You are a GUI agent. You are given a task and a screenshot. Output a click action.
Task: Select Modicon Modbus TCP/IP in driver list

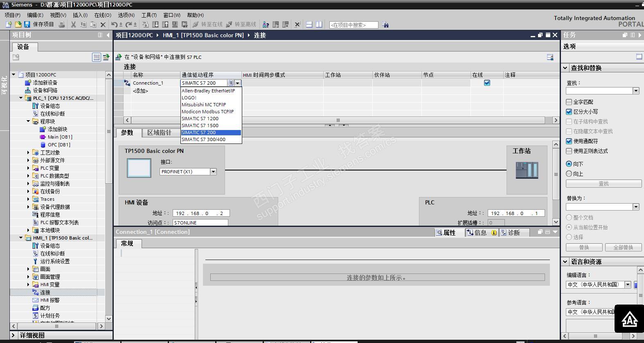click(x=211, y=112)
